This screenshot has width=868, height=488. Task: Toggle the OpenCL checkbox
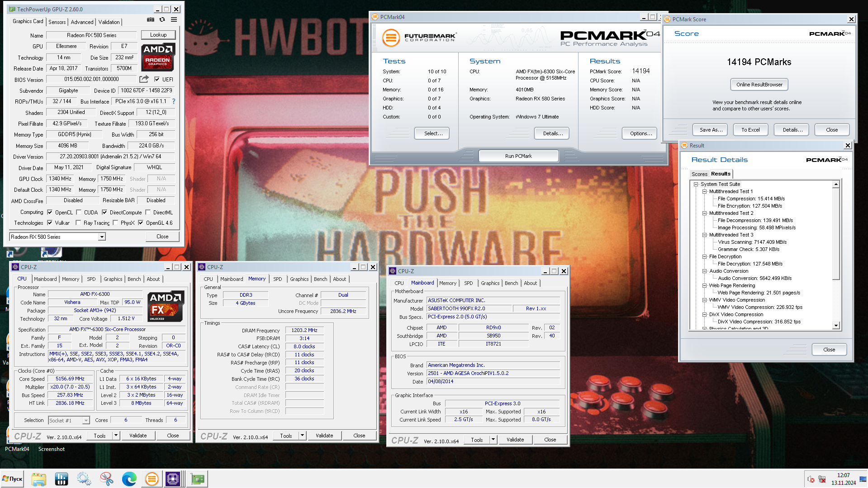click(50, 212)
